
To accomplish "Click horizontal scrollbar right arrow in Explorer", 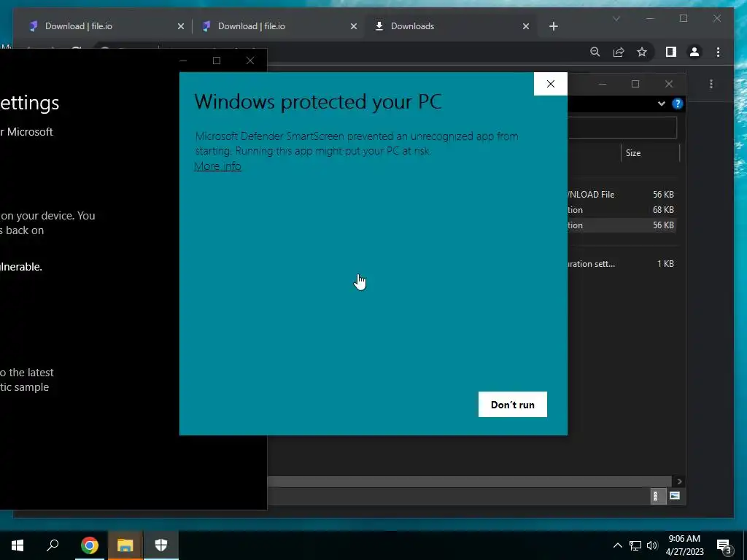I will pos(679,481).
